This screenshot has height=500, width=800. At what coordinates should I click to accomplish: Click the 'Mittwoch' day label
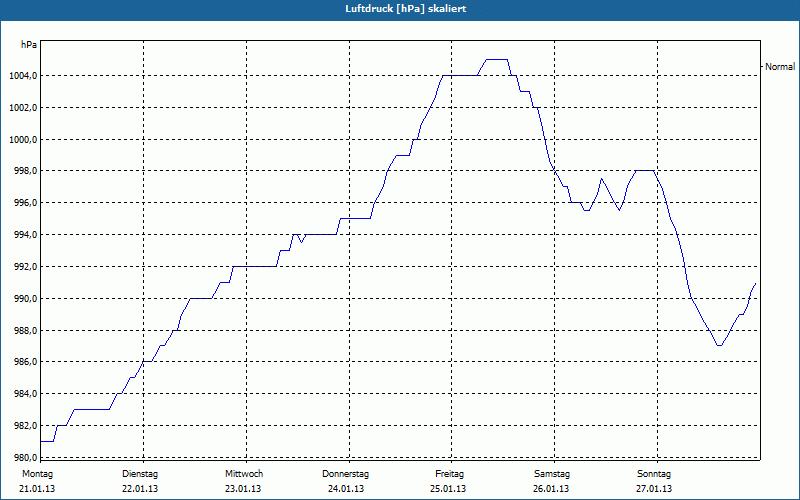tap(244, 474)
